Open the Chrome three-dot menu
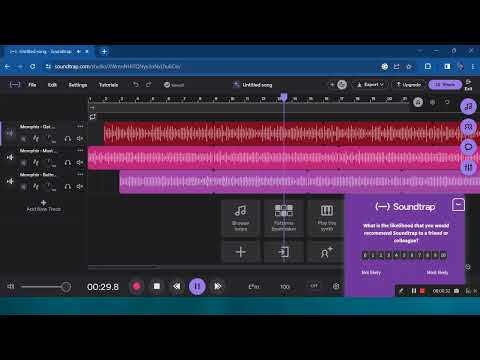Viewport: 480px width, 360px height. [473, 67]
